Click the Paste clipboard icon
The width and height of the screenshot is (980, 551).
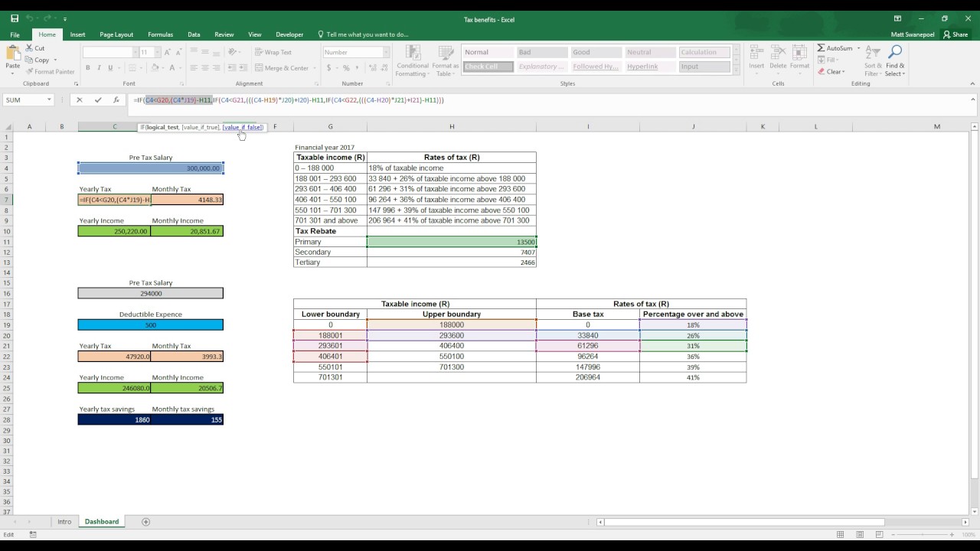click(x=12, y=54)
